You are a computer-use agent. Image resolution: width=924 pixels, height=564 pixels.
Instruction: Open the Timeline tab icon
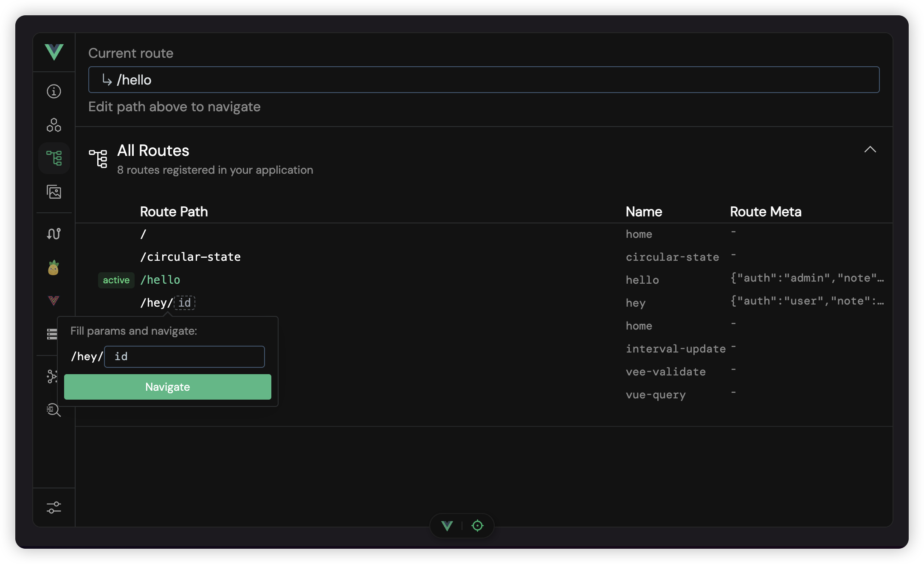point(54,234)
